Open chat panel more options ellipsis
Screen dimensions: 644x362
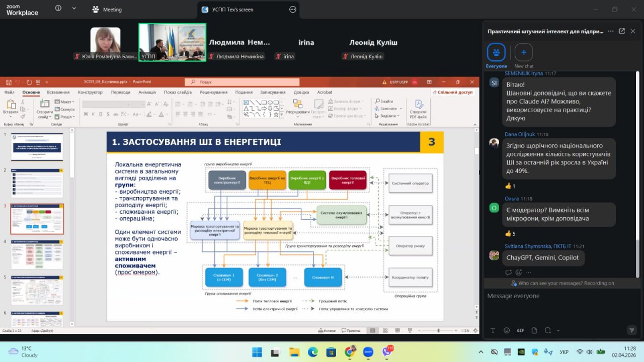coord(610,31)
